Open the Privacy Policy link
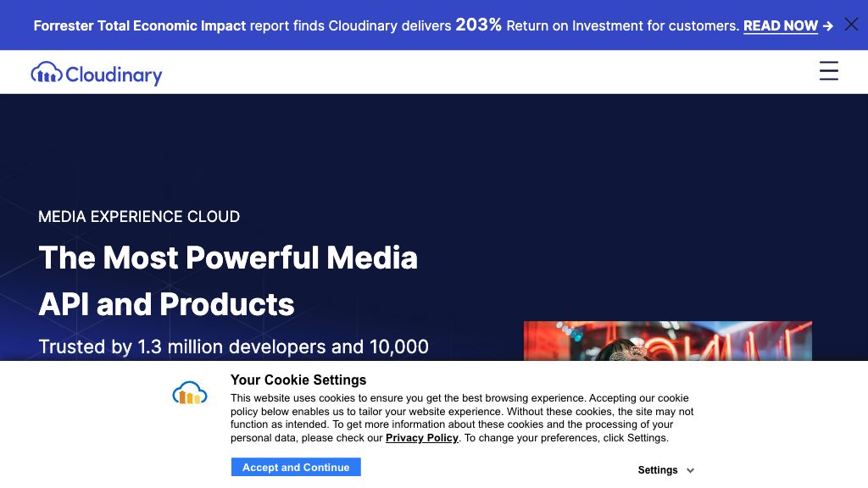Viewport: 868px width, 488px height. pos(422,438)
